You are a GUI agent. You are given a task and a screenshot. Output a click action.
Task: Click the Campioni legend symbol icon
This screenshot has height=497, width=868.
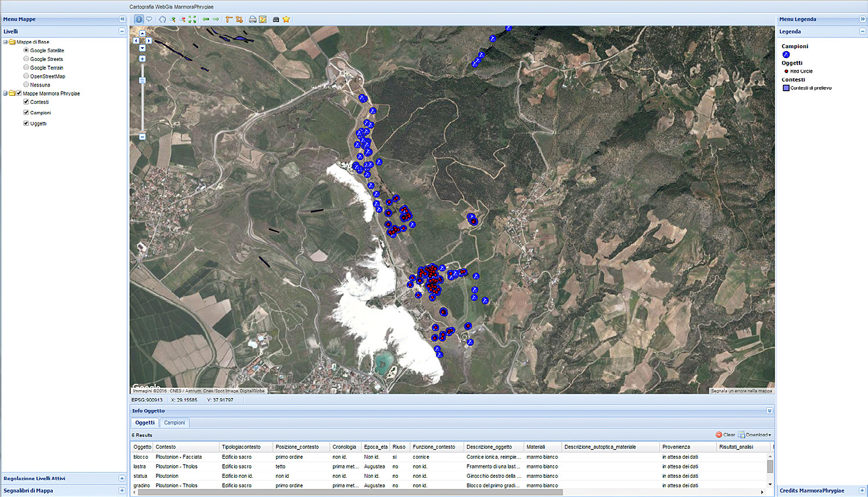coord(786,55)
